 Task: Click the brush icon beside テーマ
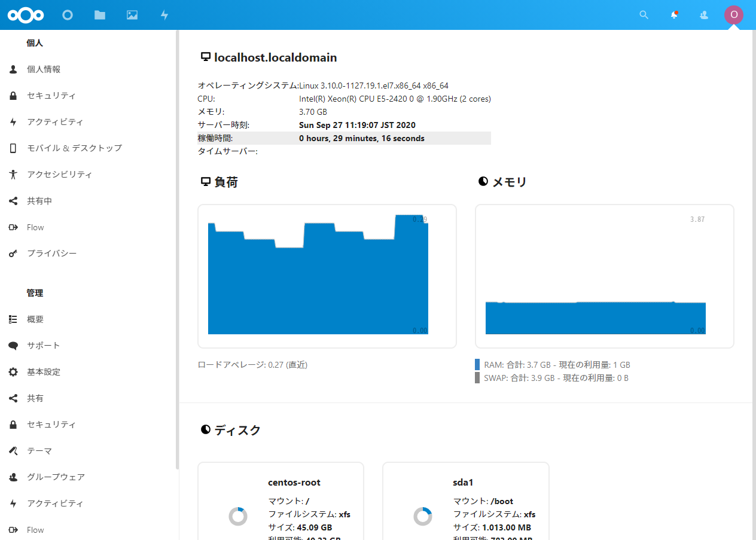(x=13, y=451)
